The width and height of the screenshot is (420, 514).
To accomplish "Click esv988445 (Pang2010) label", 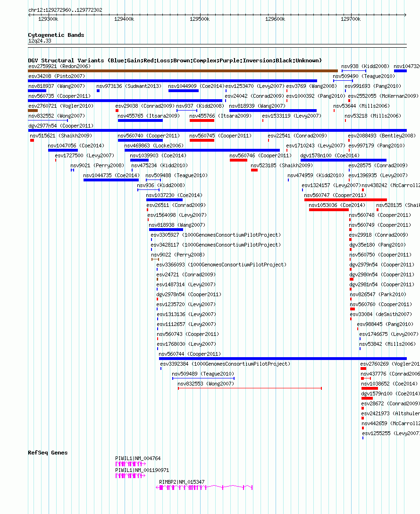I will pos(385,324).
